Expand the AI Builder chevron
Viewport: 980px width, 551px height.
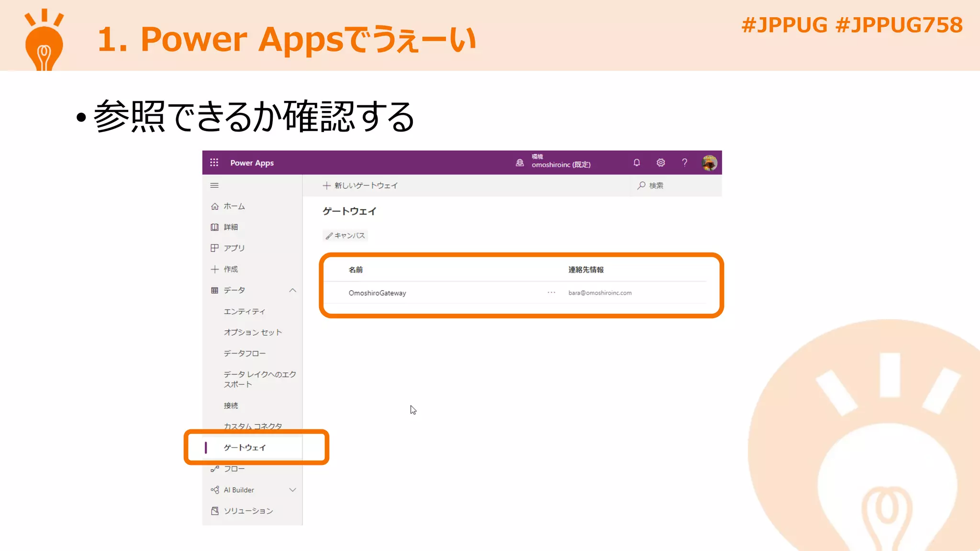click(x=292, y=490)
